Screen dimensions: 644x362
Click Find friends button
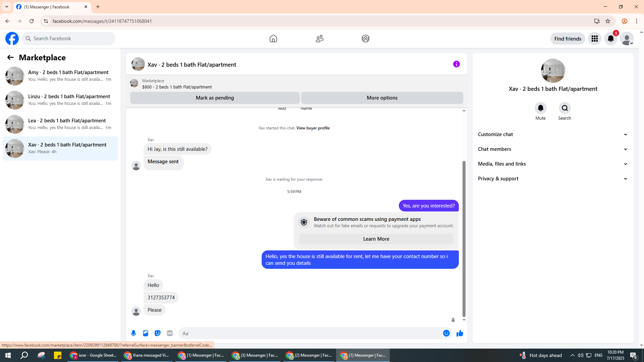[x=568, y=39]
